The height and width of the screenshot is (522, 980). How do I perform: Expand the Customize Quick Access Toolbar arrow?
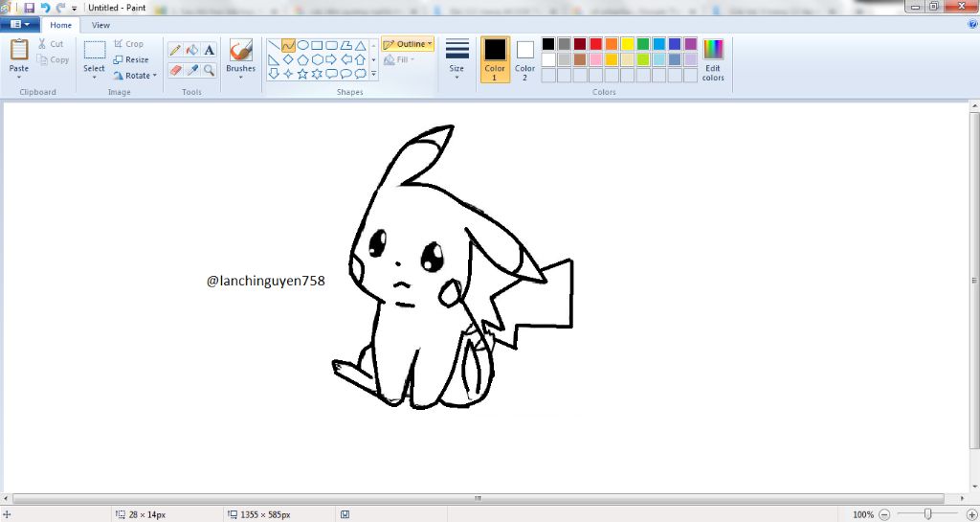pyautogui.click(x=74, y=8)
